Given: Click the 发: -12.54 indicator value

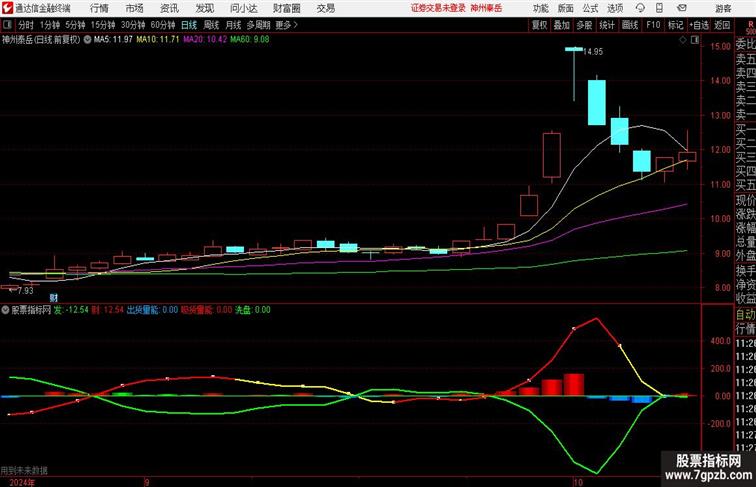Looking at the screenshot, I should [71, 310].
